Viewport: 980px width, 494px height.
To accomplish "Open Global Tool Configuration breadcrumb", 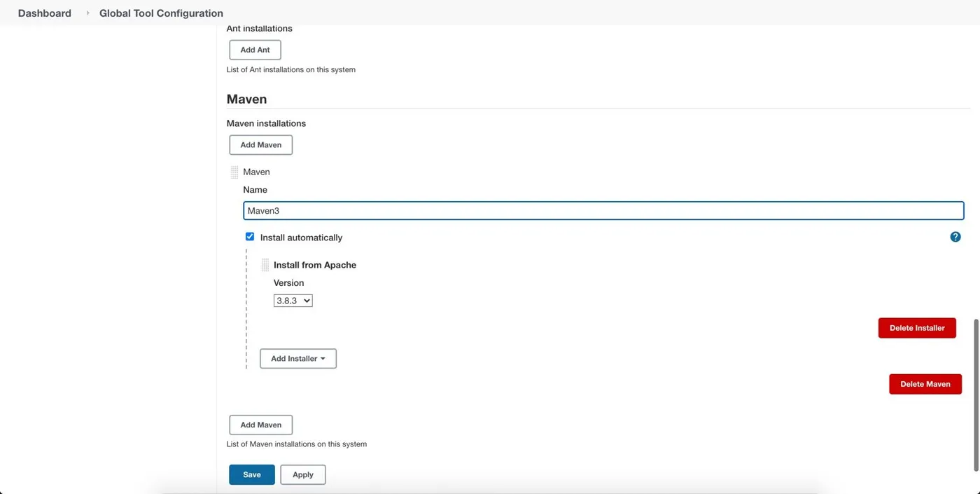I will (x=161, y=13).
